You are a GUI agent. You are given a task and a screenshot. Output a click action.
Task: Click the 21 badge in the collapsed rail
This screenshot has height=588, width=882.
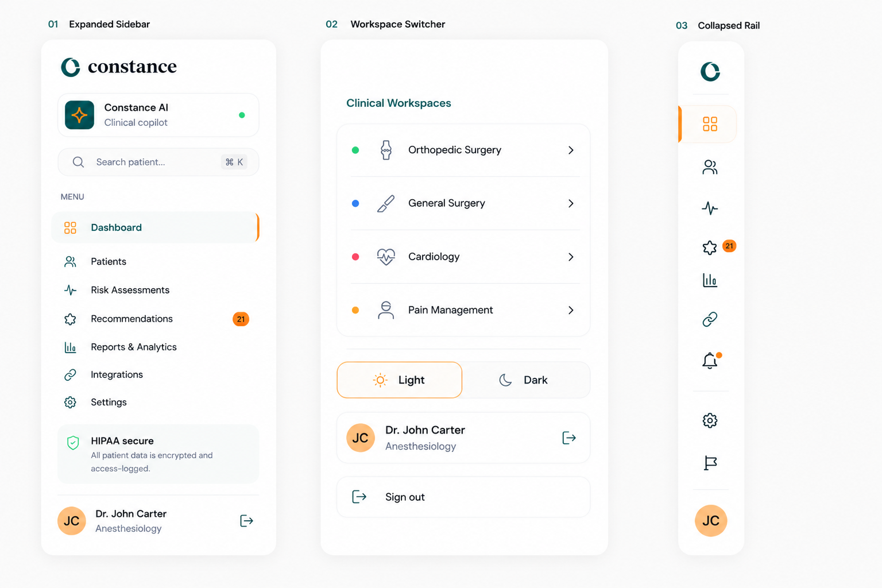(x=729, y=246)
